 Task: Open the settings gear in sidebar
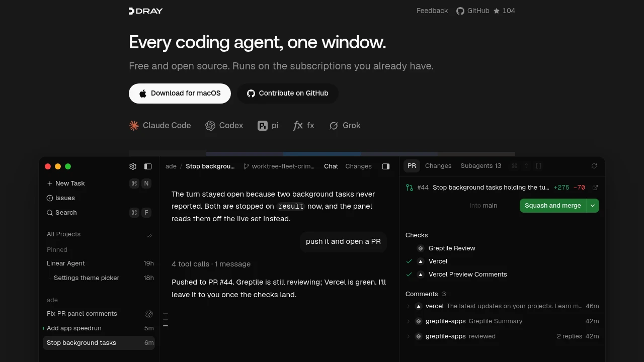point(133,166)
